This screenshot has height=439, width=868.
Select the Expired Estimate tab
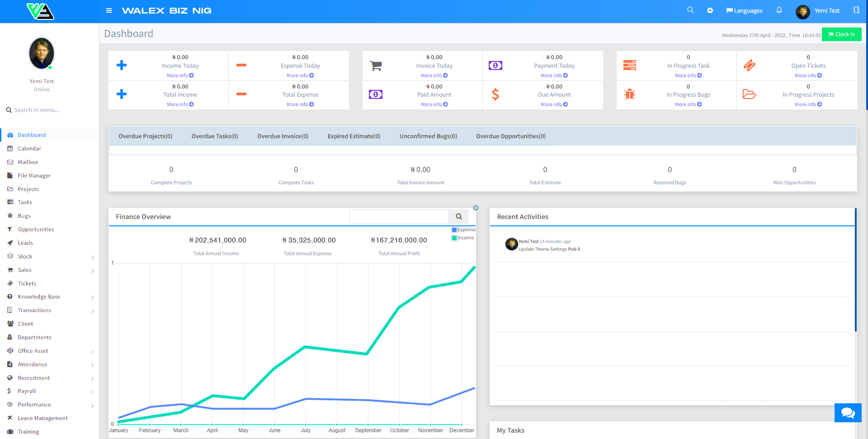click(x=354, y=136)
